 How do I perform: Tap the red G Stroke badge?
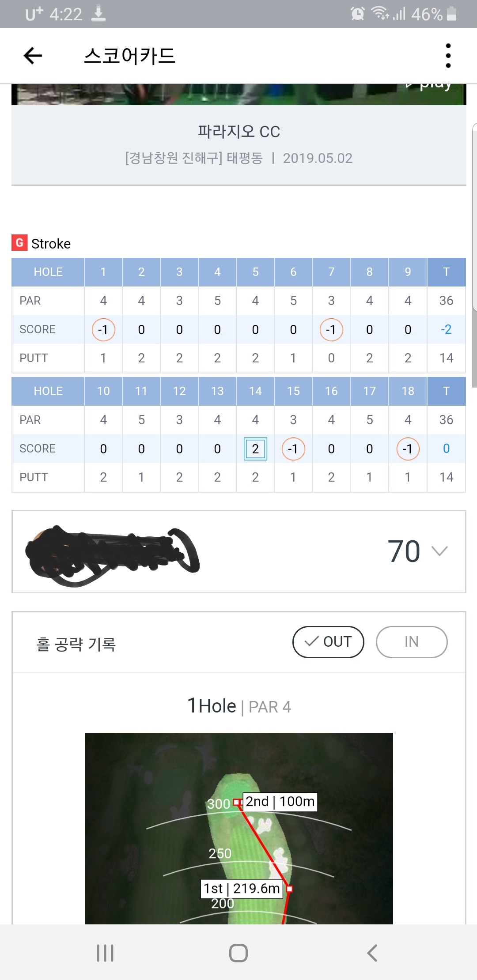click(x=19, y=243)
